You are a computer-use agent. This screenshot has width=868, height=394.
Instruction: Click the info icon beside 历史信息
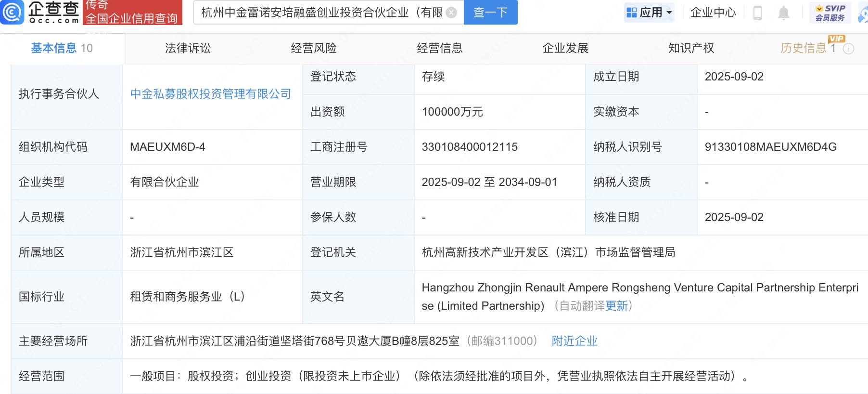coord(849,49)
